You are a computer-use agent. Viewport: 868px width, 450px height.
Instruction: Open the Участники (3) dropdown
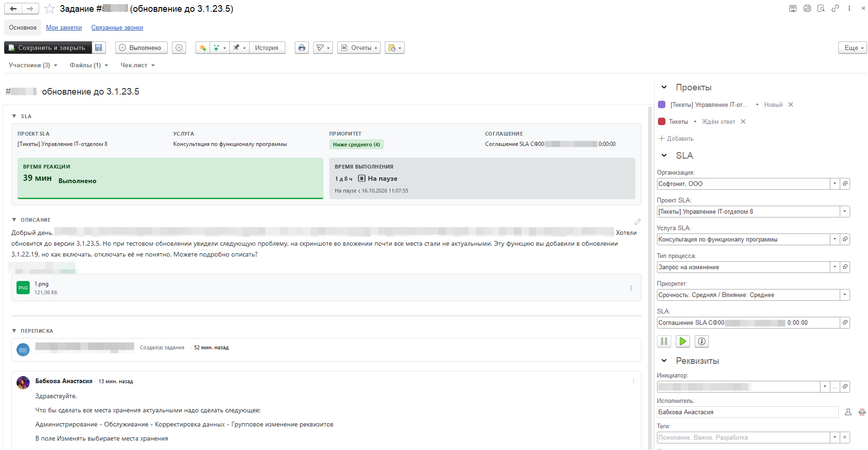(33, 65)
